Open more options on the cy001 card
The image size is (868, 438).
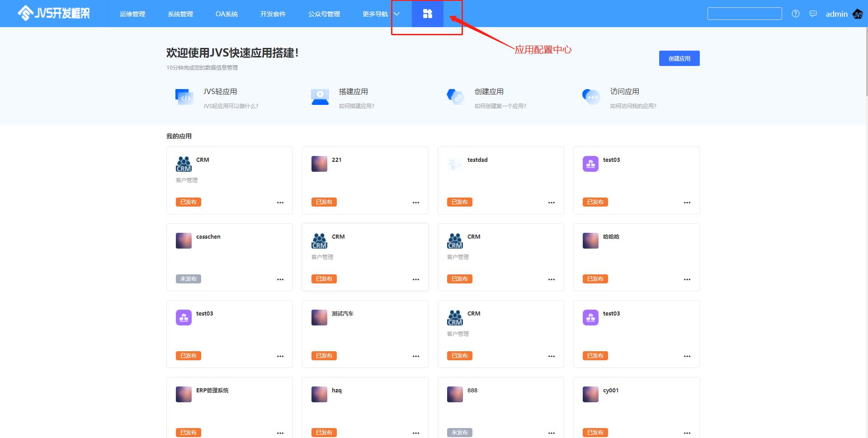point(687,433)
